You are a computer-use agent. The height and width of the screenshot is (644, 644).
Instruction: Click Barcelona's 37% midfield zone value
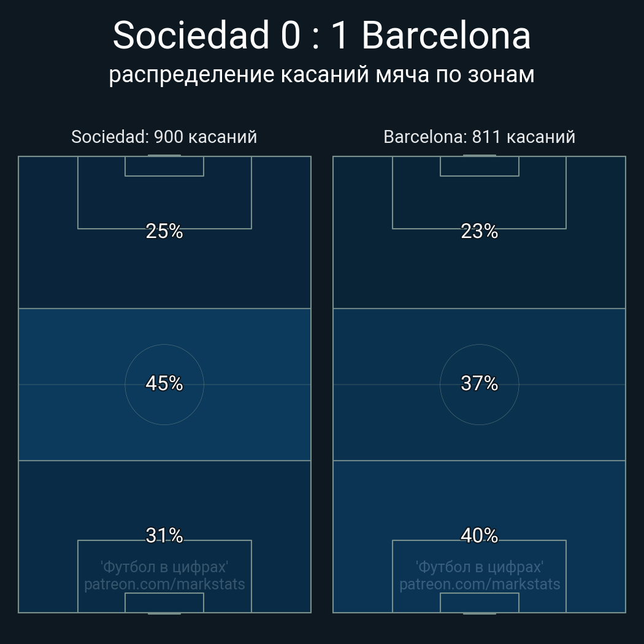point(479,383)
